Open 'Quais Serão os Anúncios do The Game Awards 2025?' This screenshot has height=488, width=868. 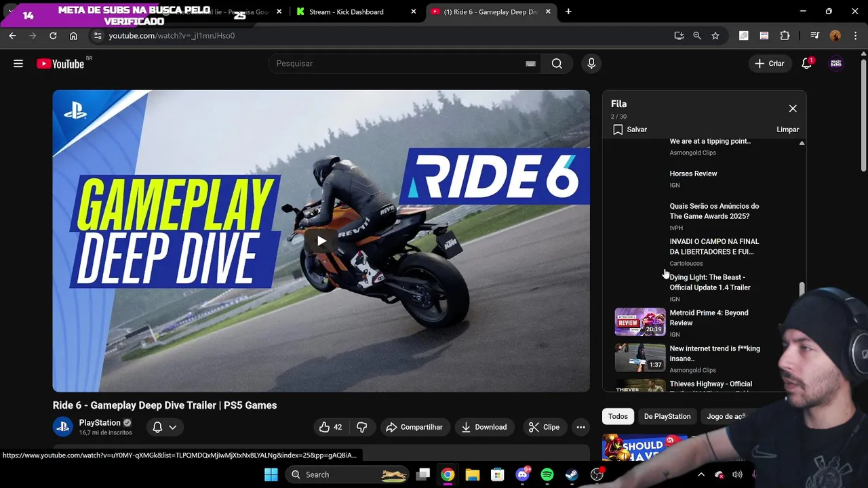(714, 211)
